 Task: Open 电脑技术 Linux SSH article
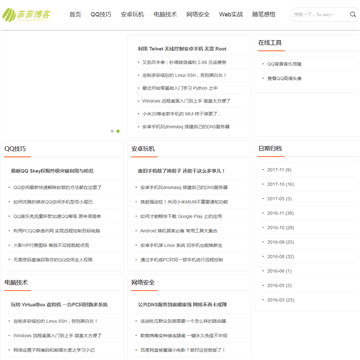(x=56, y=321)
